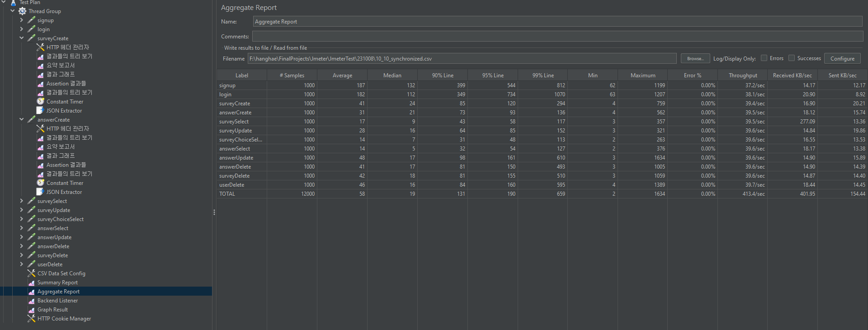868x330 pixels.
Task: Click the surveyUpdate sampler icon
Action: coord(31,210)
